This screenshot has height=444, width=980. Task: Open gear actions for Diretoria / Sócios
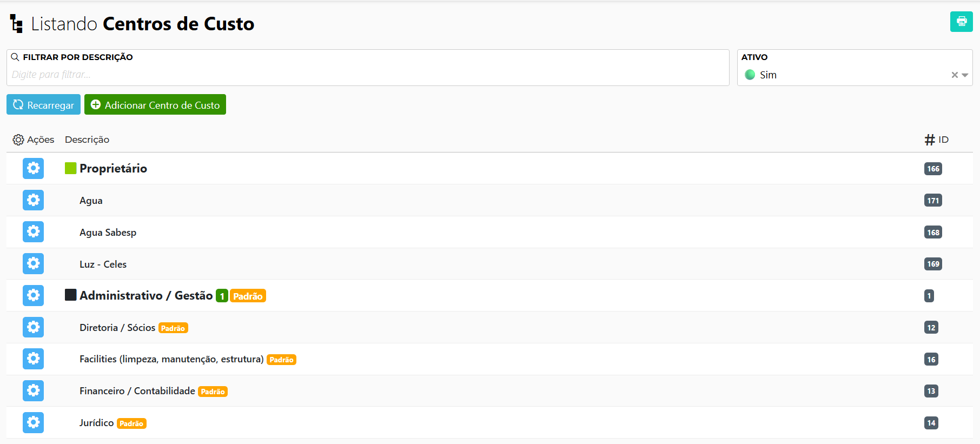(33, 327)
